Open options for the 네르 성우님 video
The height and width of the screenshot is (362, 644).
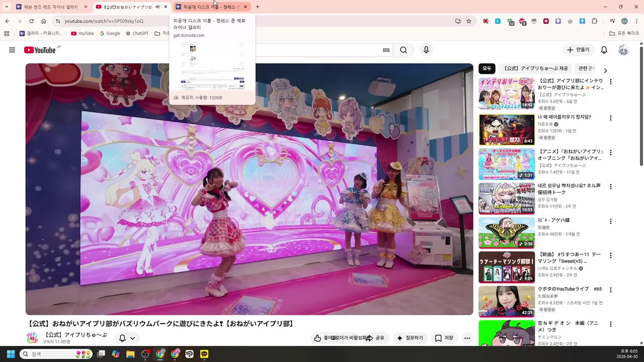(x=611, y=187)
